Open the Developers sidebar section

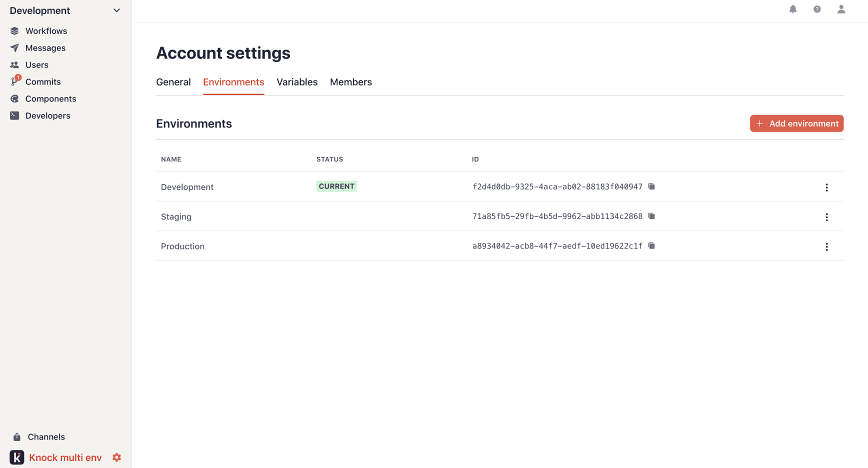47,116
